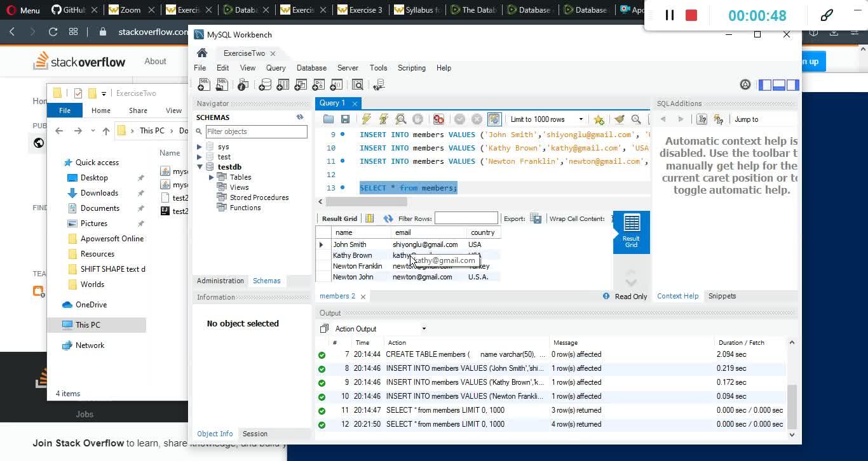Toggle right sidebar panel visibility
Screen dimensions: 868x461
tap(792, 84)
